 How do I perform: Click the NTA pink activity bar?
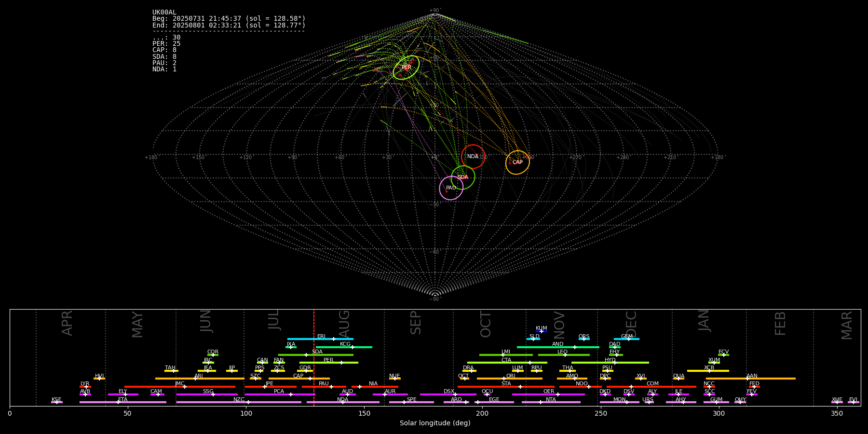point(551,402)
